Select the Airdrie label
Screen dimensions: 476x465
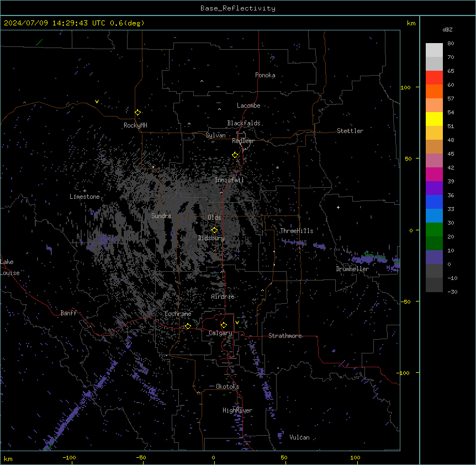point(223,297)
